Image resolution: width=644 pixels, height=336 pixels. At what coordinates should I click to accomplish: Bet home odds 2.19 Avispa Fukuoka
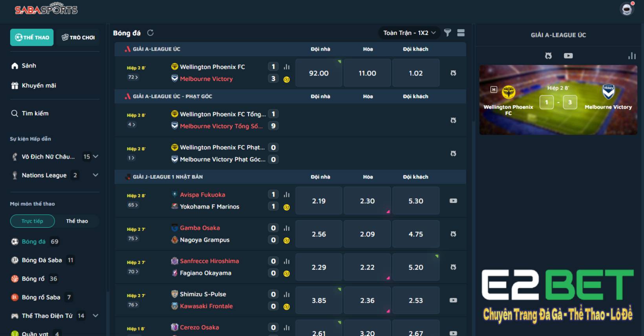click(x=319, y=201)
